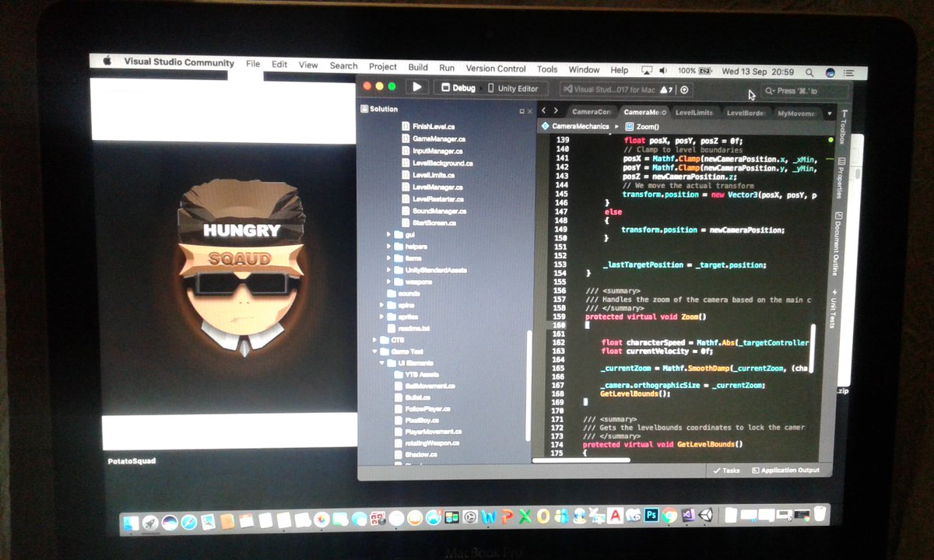Open the Debug configuration dropdown
This screenshot has height=560, width=934.
[459, 88]
